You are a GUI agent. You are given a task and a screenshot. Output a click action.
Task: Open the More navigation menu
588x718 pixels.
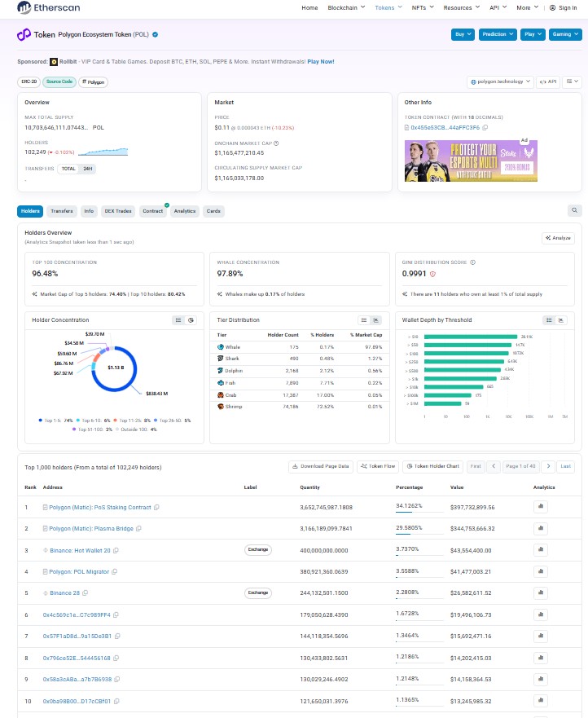[527, 8]
